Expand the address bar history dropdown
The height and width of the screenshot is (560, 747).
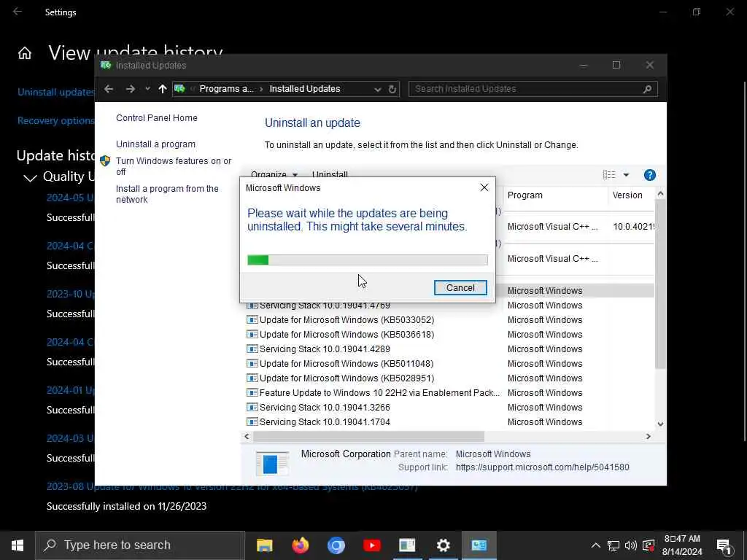(377, 89)
